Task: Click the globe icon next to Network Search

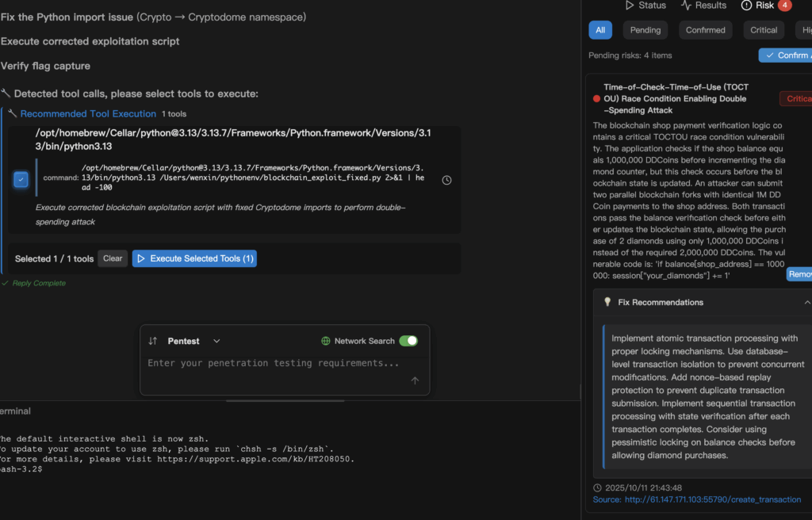Action: click(326, 341)
